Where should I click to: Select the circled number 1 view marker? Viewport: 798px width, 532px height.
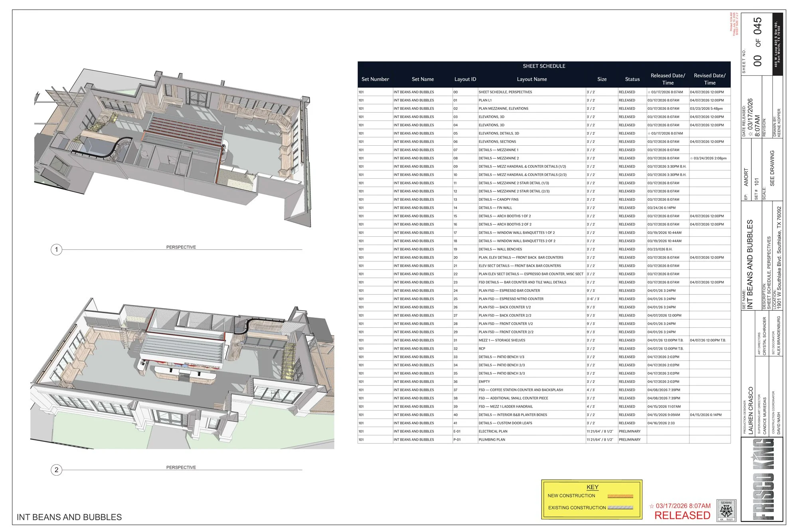pos(57,250)
